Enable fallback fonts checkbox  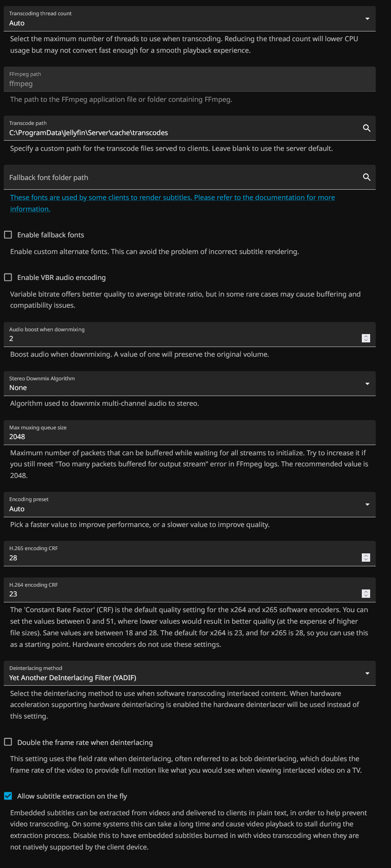(8, 235)
